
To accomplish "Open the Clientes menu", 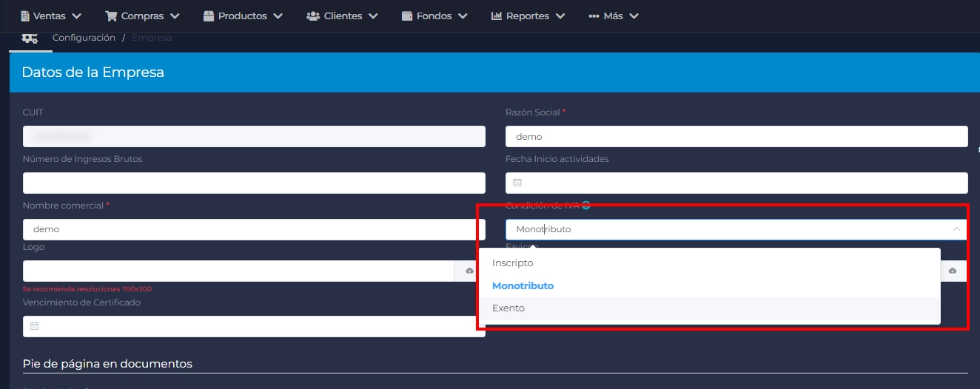I will [x=342, y=16].
